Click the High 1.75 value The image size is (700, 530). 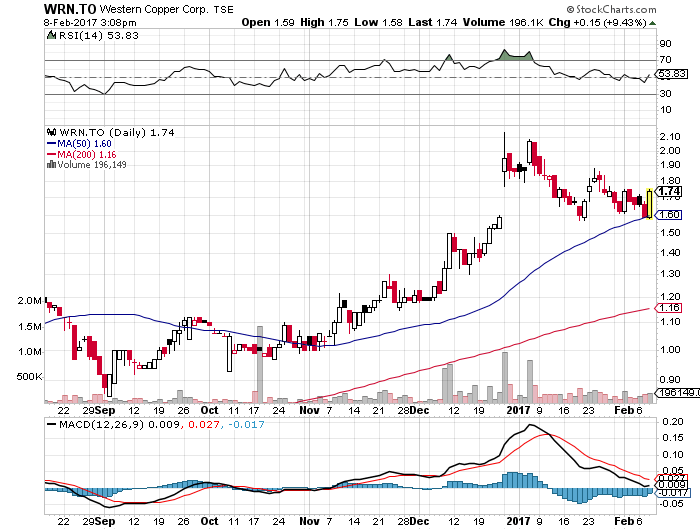point(324,22)
